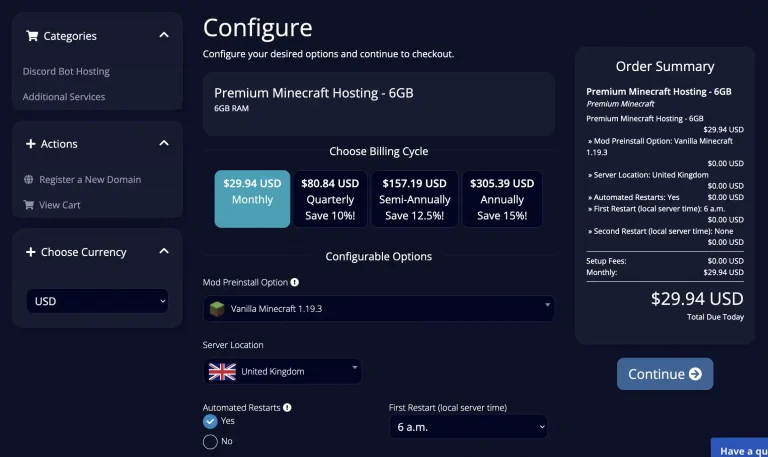Collapse the Choose Currency panel chevron
The image size is (768, 457).
pos(164,251)
